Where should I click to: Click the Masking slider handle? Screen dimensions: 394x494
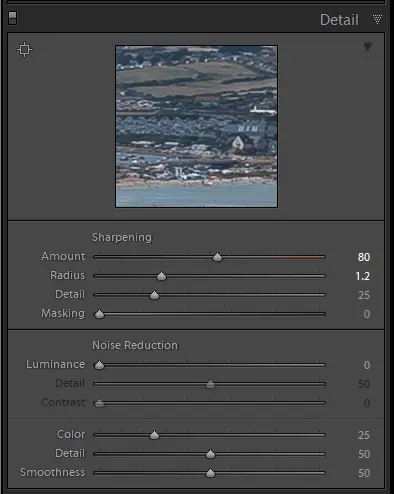99,314
